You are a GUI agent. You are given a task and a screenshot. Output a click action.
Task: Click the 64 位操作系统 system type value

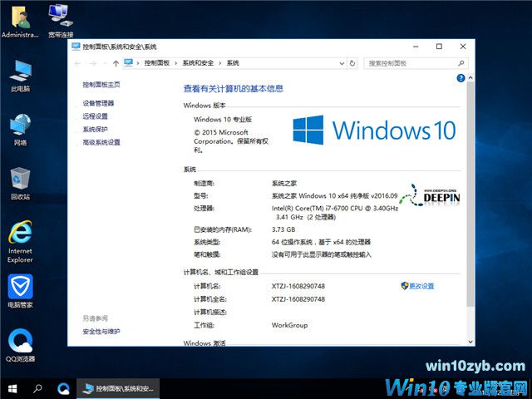tap(321, 242)
